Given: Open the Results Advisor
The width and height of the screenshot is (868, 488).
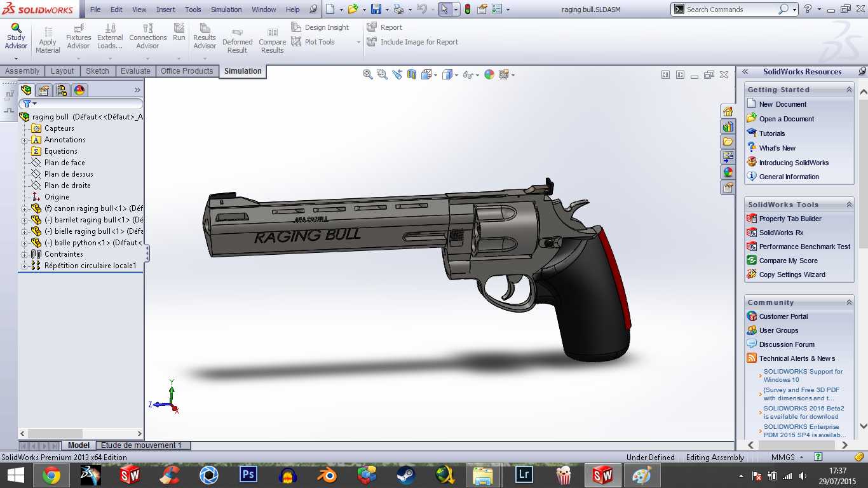Looking at the screenshot, I should [205, 37].
